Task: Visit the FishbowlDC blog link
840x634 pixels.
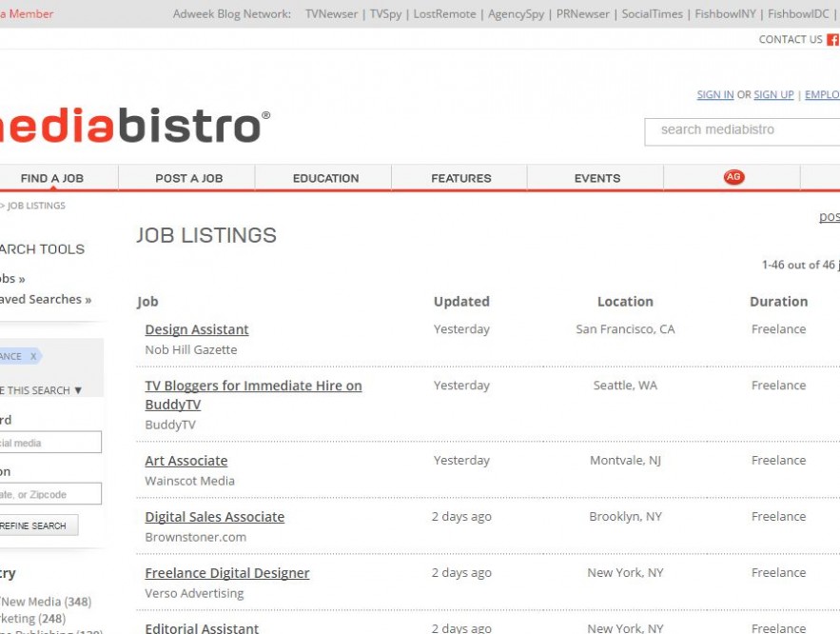Action: click(x=798, y=14)
